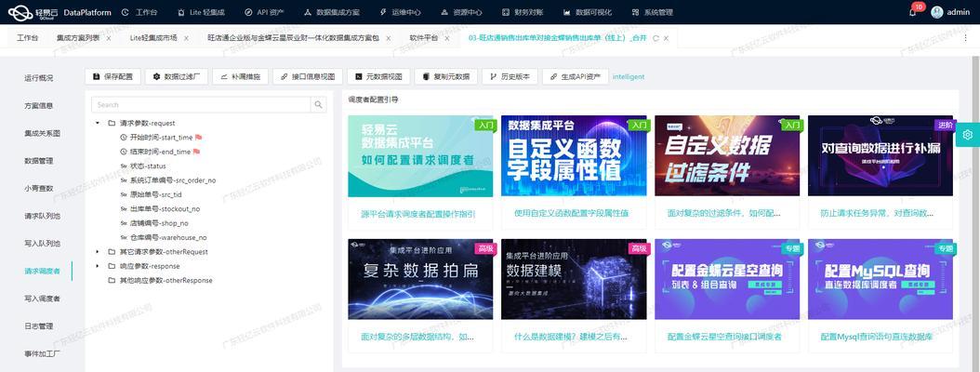Click the clock icon of 结束时间-end_time

(x=124, y=152)
